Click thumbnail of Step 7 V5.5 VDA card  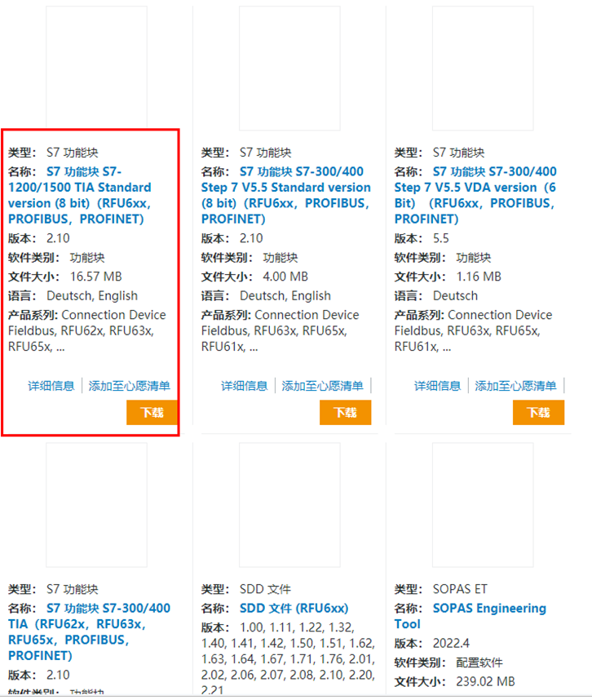[x=483, y=68]
